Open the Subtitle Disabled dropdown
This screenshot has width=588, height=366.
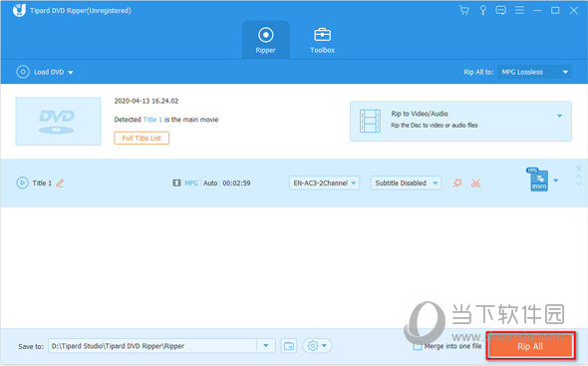[406, 183]
